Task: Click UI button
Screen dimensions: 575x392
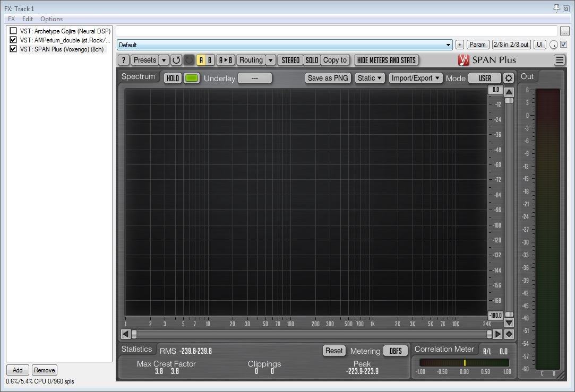Action: pos(540,45)
